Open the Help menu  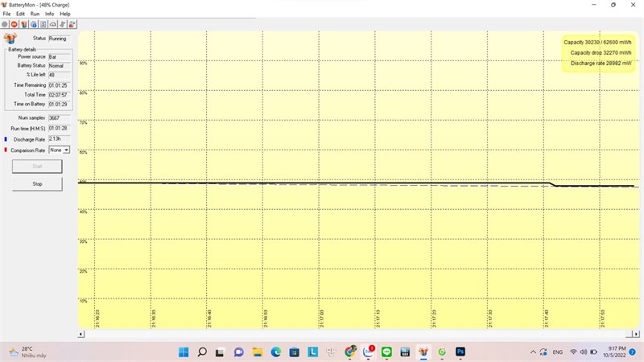click(x=65, y=14)
